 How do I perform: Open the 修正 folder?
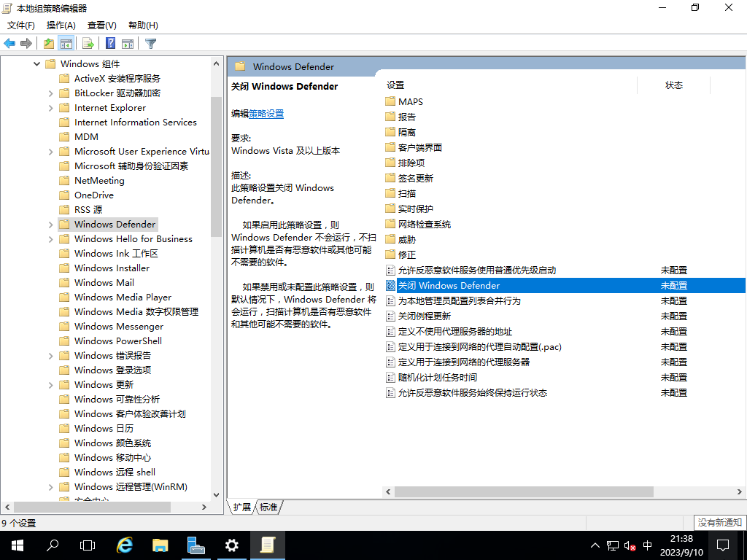tap(400, 254)
